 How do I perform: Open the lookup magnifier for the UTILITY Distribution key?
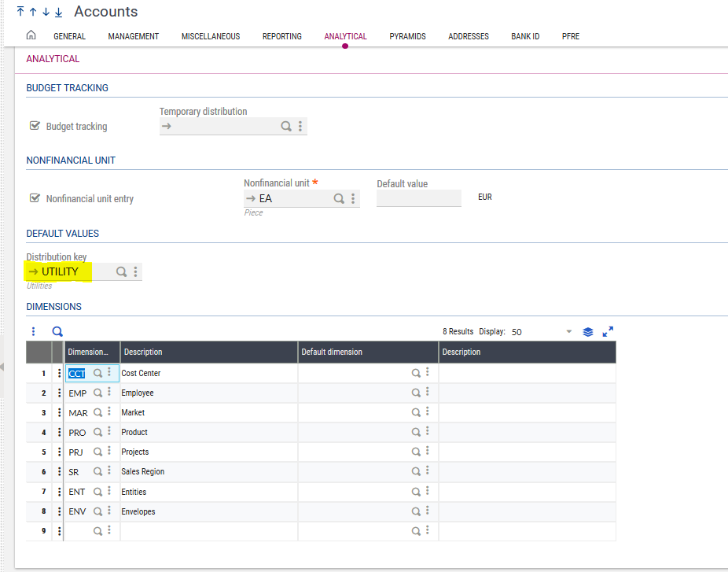coord(121,271)
